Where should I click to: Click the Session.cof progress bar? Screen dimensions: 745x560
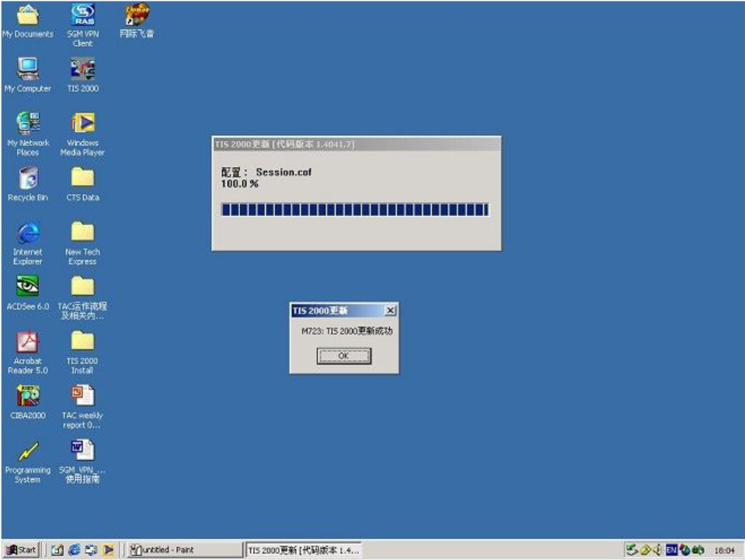(x=355, y=210)
